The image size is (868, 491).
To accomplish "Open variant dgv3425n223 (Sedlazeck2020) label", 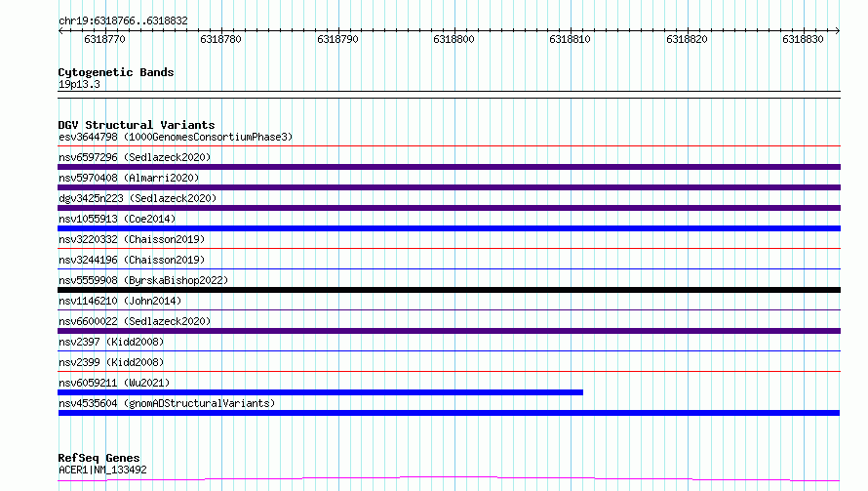I will tap(138, 198).
